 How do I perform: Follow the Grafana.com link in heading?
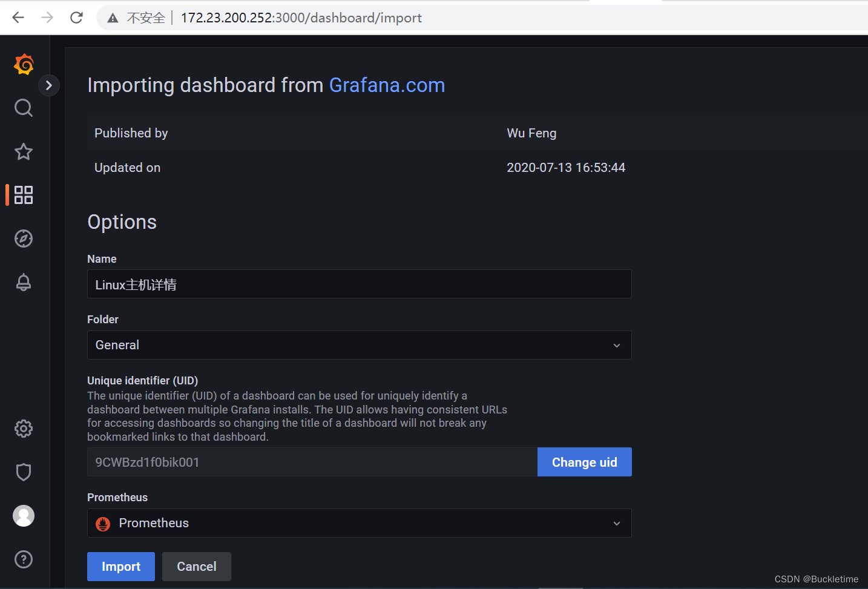pyautogui.click(x=387, y=85)
